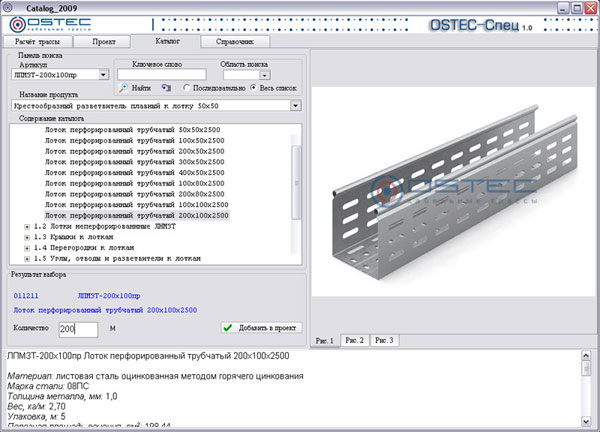Show image tab Рис. 2
The height and width of the screenshot is (432, 600).
pos(355,341)
